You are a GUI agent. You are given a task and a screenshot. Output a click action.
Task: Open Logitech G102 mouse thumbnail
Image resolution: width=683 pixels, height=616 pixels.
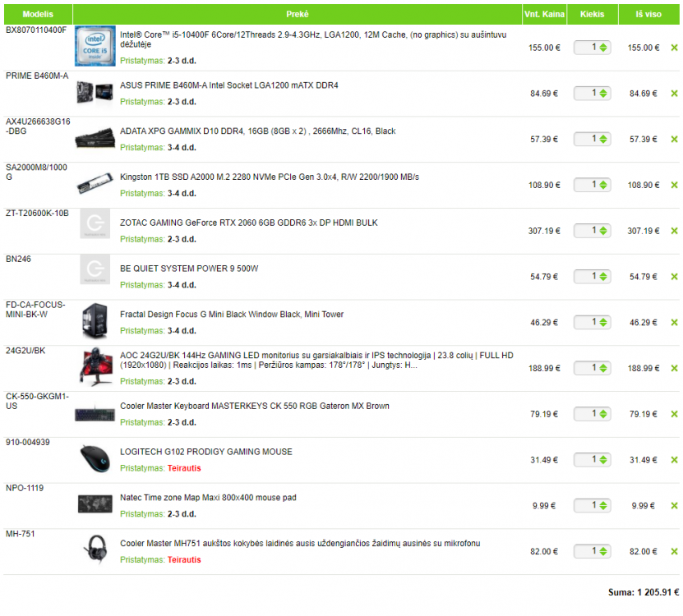coord(95,459)
